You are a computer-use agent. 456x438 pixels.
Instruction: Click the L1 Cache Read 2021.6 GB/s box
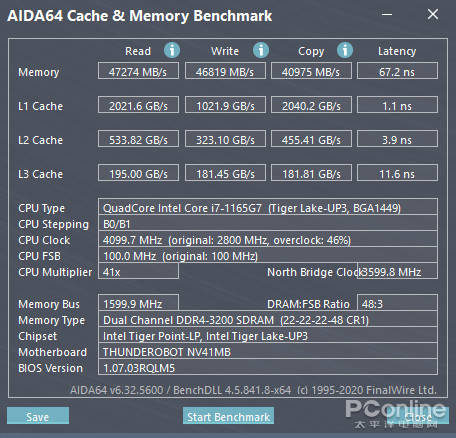[138, 105]
